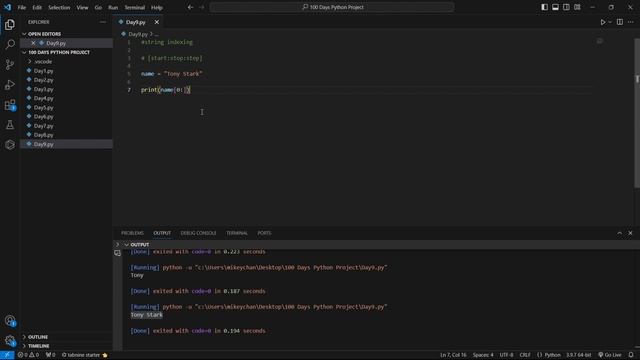Open the View menu

click(x=82, y=7)
